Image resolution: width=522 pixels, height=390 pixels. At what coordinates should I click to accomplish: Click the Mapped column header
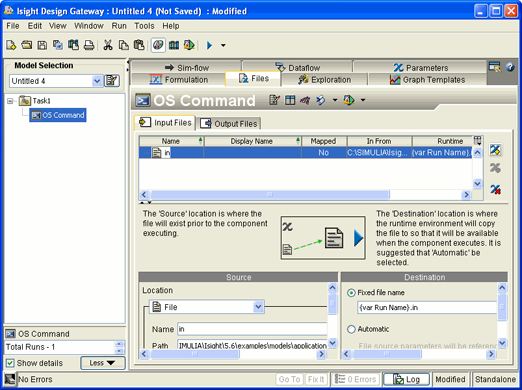coord(324,141)
